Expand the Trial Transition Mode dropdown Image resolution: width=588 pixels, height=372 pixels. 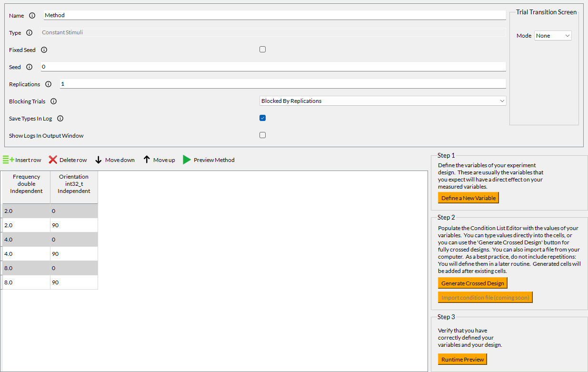pyautogui.click(x=552, y=36)
